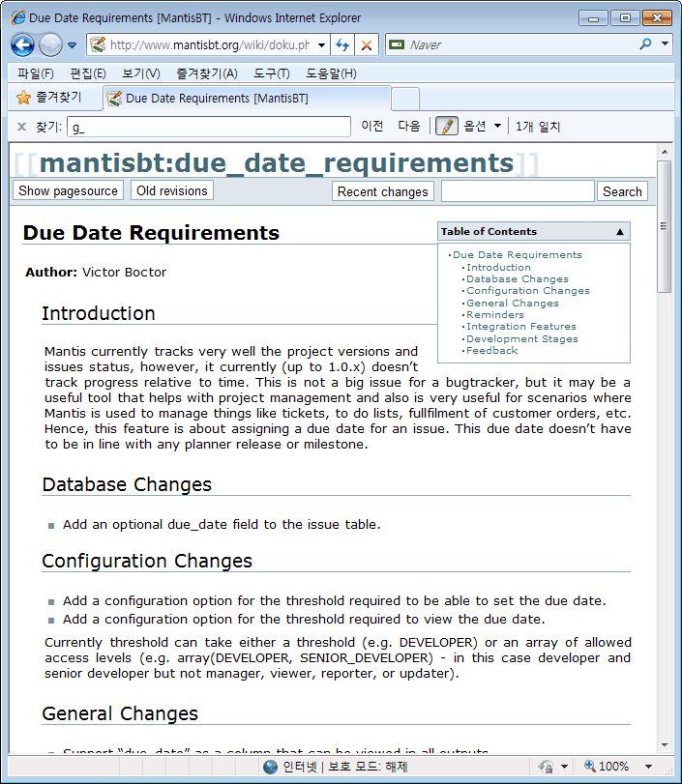Expand the address bar history dropdown
The height and width of the screenshot is (784, 682).
pyautogui.click(x=322, y=45)
